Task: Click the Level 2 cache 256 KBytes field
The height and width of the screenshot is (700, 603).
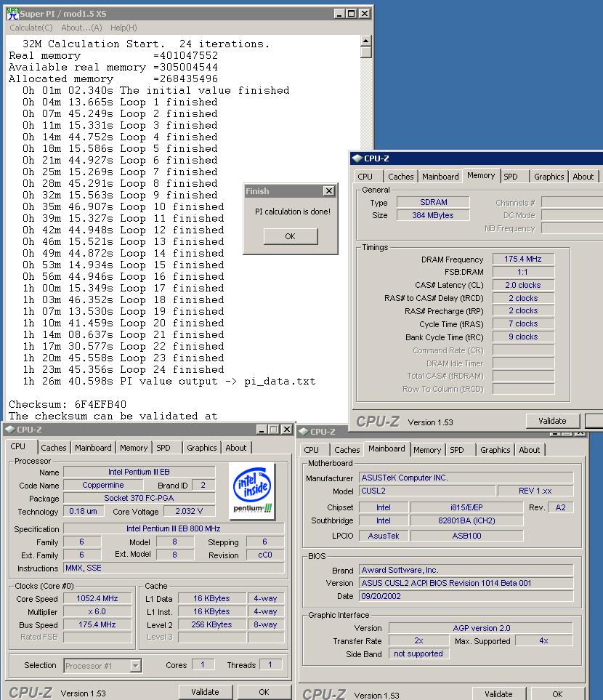Action: coord(212,624)
